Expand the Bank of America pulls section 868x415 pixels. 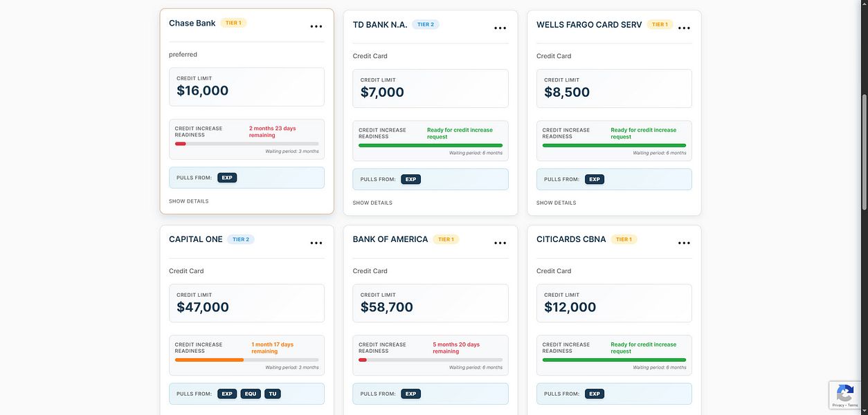pos(430,393)
